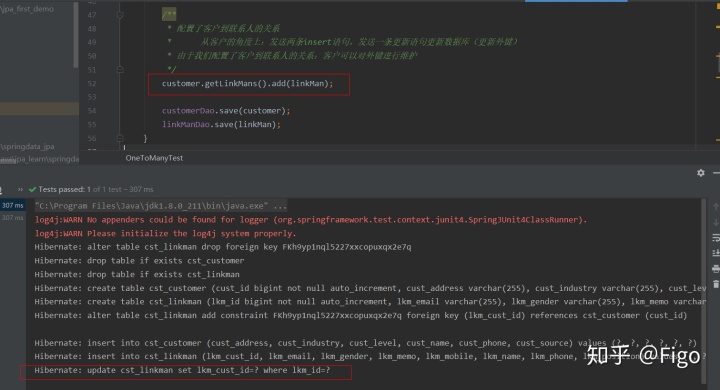Click the 'create table cst_customer' Hibernate line
Screen dimensions: 720x390
click(x=370, y=288)
